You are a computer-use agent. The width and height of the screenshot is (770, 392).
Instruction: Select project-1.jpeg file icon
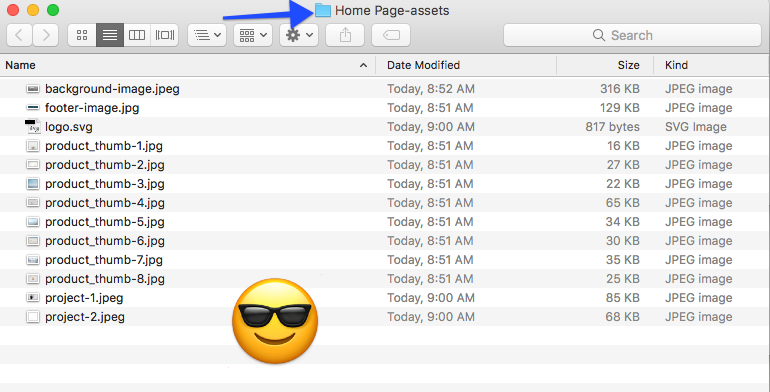(x=33, y=298)
